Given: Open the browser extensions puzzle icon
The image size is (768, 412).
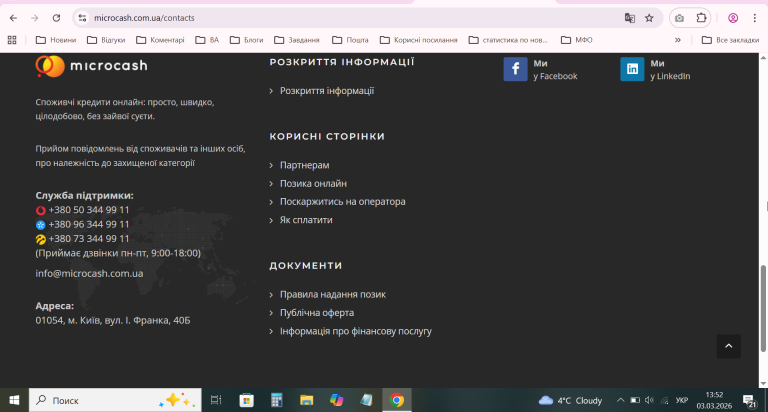Looking at the screenshot, I should tap(701, 18).
